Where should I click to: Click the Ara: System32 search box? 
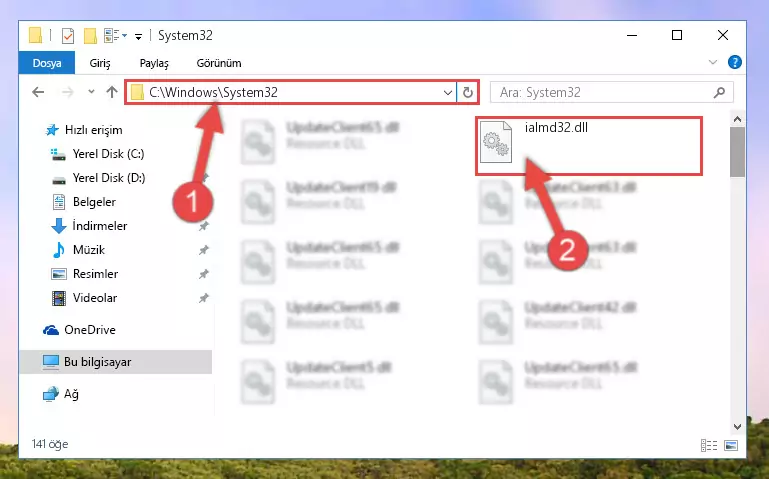tap(612, 92)
